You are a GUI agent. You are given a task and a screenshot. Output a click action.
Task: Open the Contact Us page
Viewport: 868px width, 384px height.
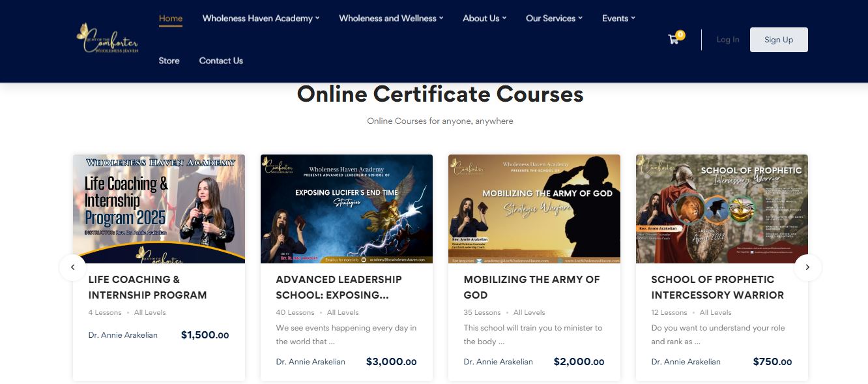click(221, 61)
